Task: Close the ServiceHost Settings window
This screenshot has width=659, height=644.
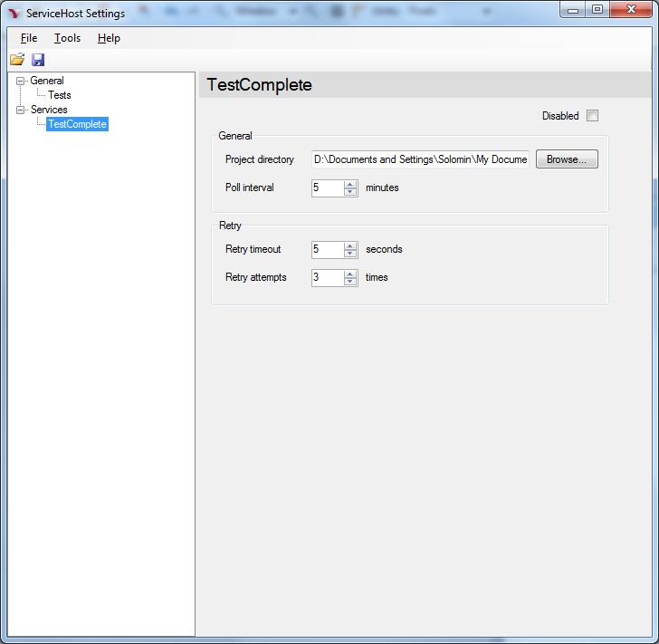Action: pos(631,10)
